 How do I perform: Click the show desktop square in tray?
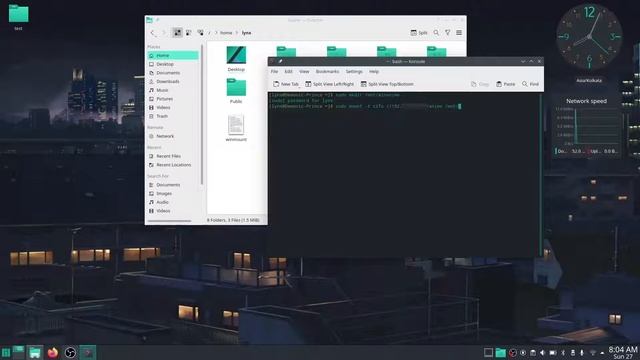click(x=488, y=352)
